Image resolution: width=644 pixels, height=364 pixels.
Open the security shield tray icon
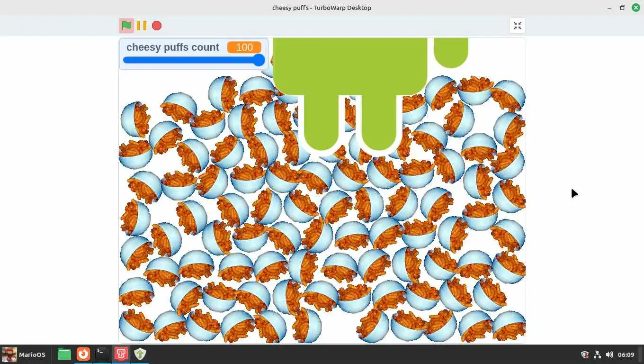pyautogui.click(x=585, y=355)
